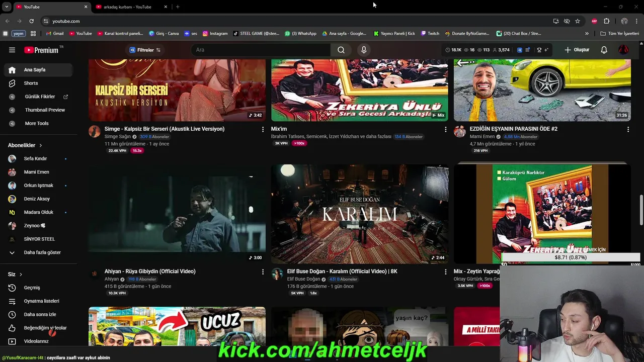Open the notifications bell

click(604, 50)
